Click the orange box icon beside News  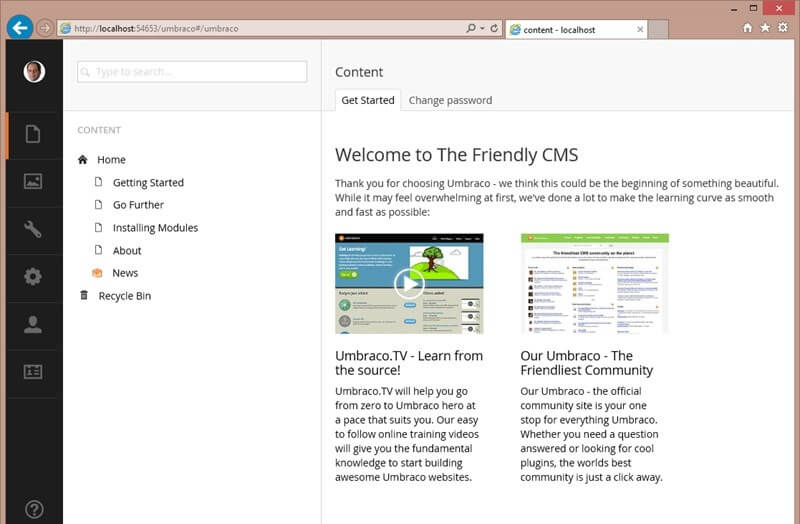coord(97,273)
